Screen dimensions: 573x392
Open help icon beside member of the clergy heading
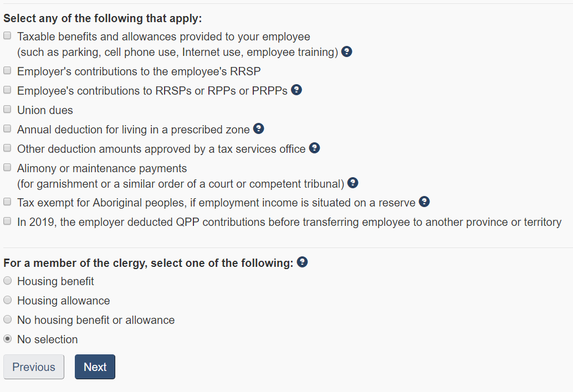pos(302,262)
